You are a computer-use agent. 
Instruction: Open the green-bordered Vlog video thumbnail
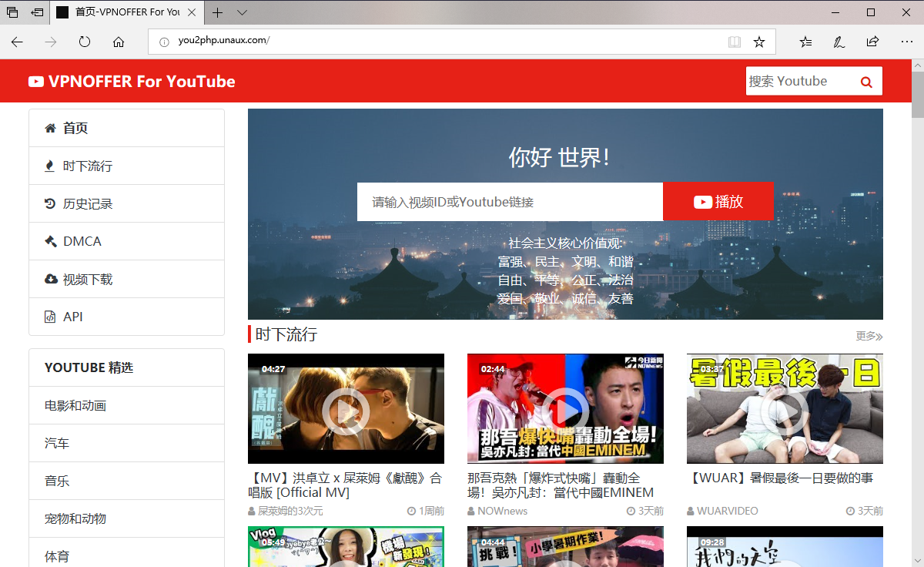pyautogui.click(x=346, y=547)
